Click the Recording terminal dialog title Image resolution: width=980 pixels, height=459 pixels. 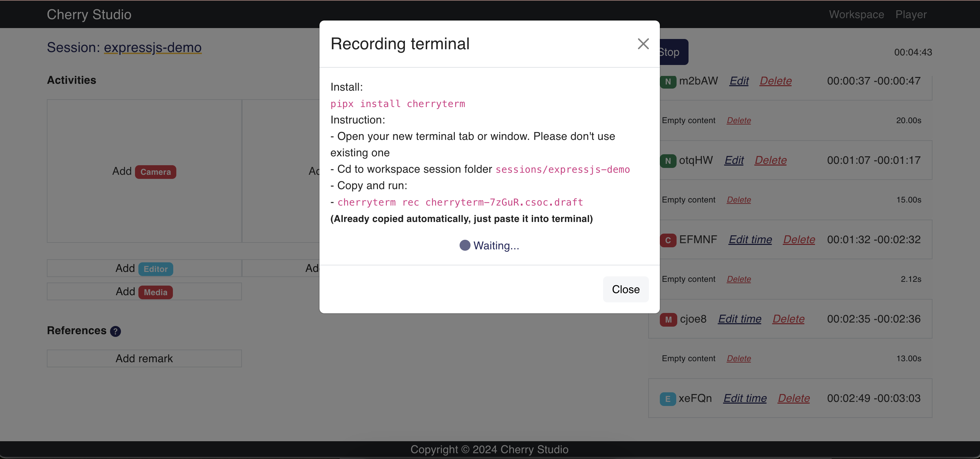tap(400, 44)
